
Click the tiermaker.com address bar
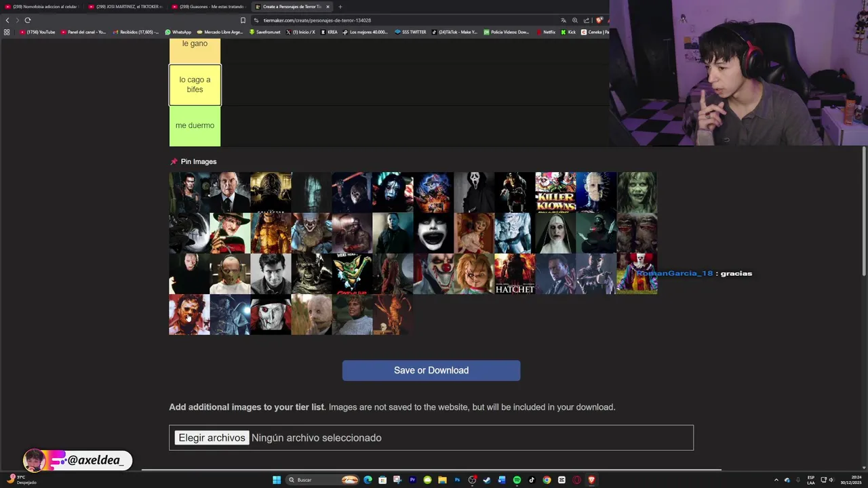pyautogui.click(x=407, y=20)
